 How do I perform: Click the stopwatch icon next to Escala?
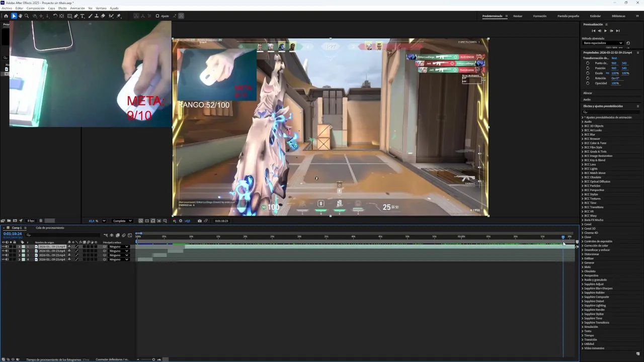588,73
